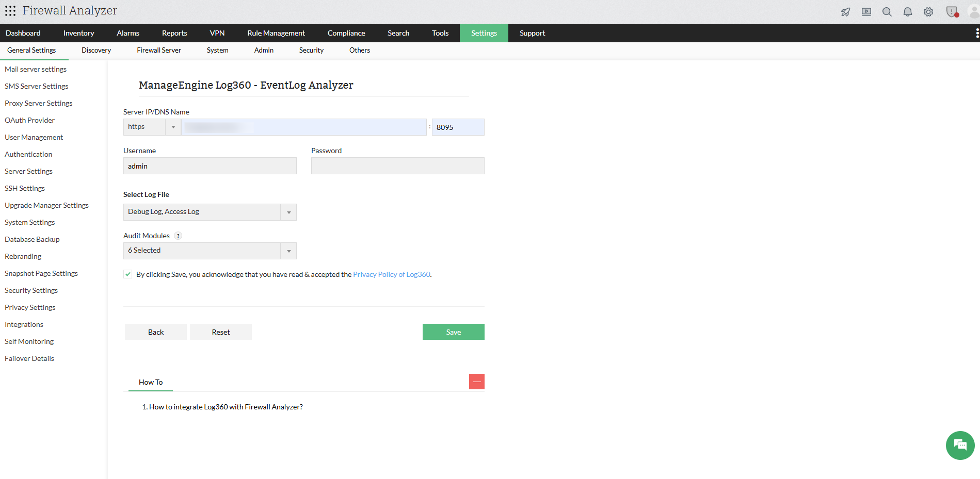Uncheck the Privacy Policy acknowledgement checkbox
This screenshot has width=980, height=479.
pyautogui.click(x=127, y=274)
